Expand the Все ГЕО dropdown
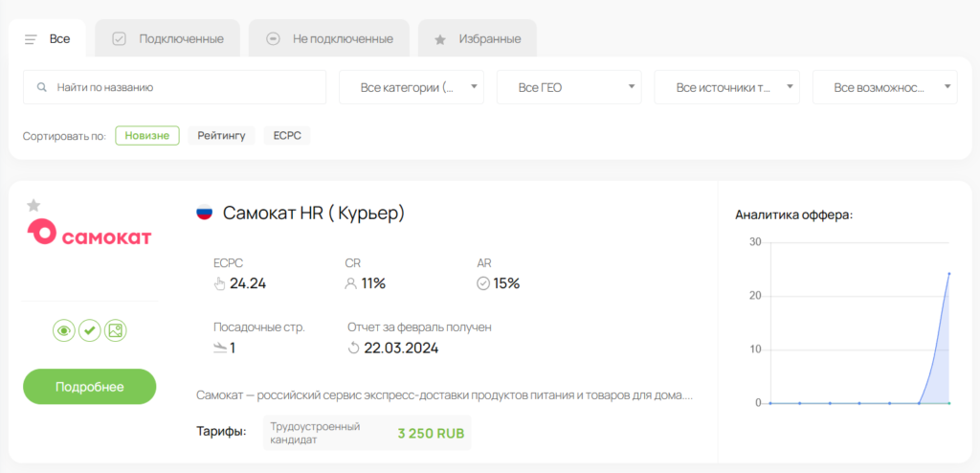This screenshot has width=980, height=473. point(568,87)
